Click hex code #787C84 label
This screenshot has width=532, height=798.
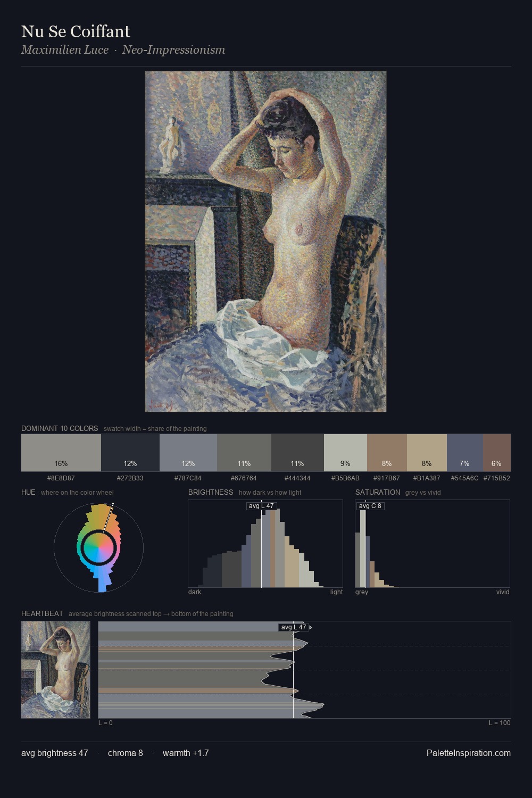[x=188, y=478]
